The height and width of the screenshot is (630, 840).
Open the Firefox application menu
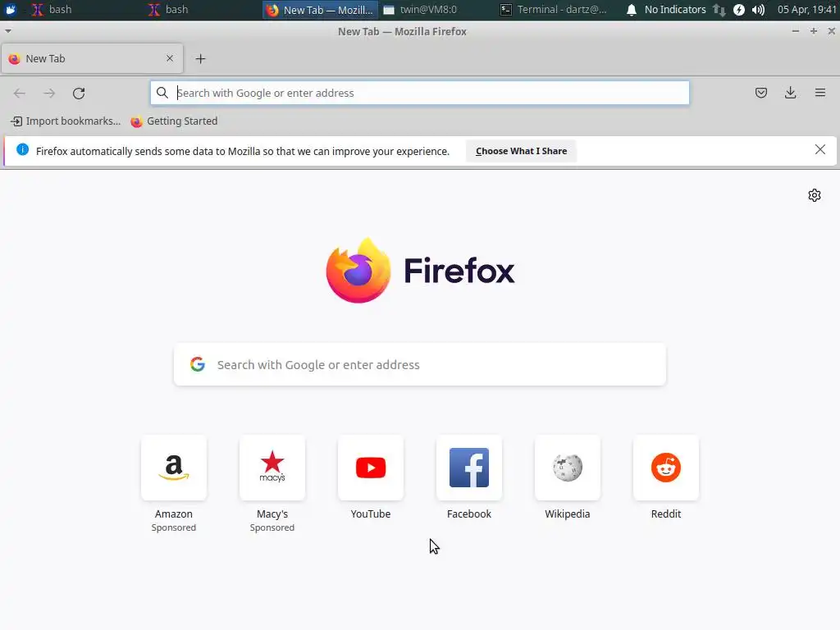pyautogui.click(x=819, y=93)
